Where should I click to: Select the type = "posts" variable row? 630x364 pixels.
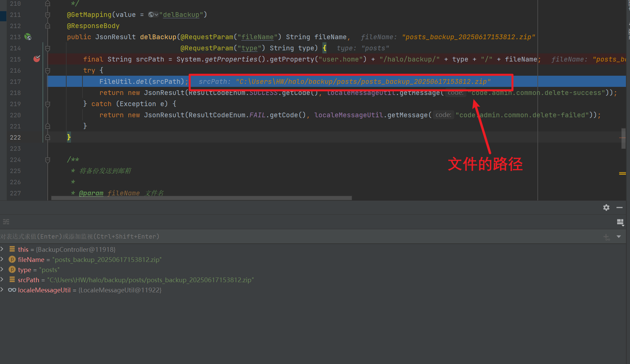tap(39, 270)
